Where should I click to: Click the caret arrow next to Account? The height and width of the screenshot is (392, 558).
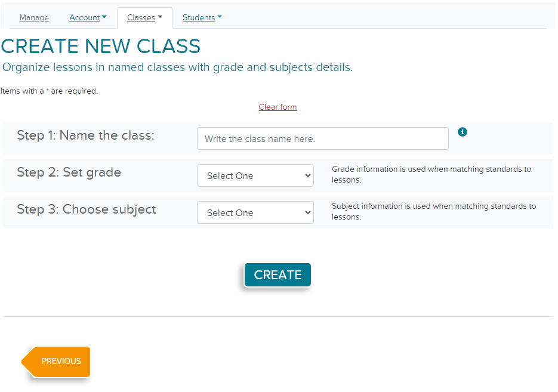pos(104,17)
